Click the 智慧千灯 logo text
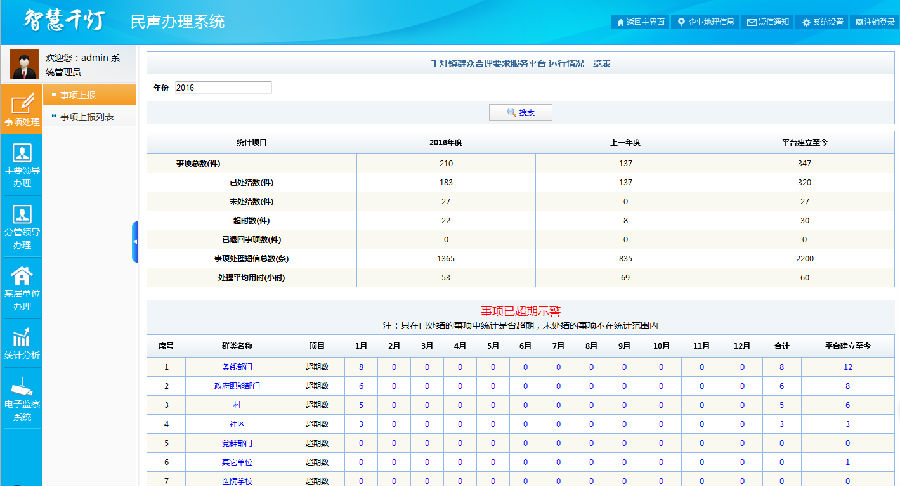This screenshot has width=900, height=486. (x=64, y=21)
